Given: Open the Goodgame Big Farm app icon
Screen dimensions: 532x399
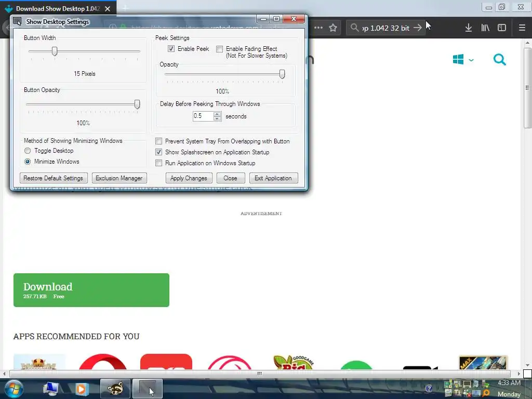Looking at the screenshot, I should pos(294,362).
